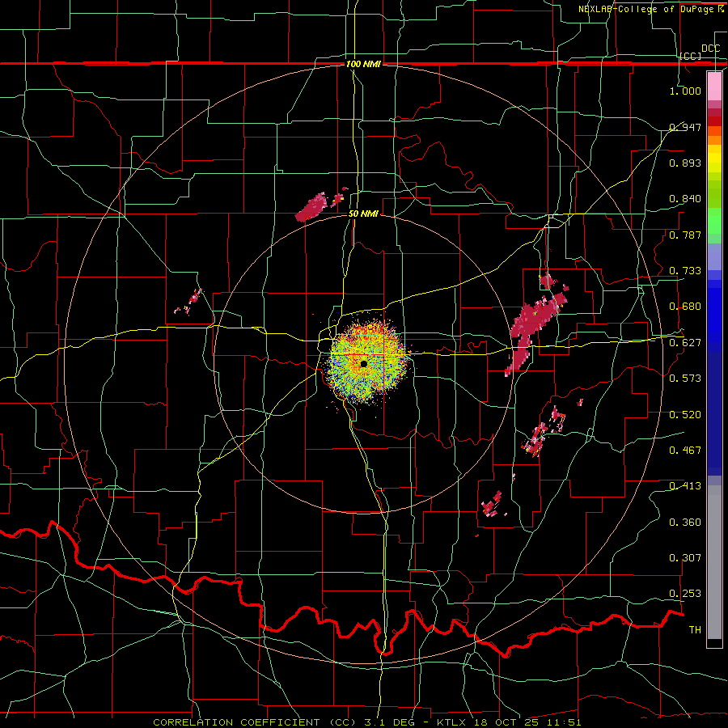Click the 100 NMI range ring label
The image size is (728, 728).
click(363, 64)
